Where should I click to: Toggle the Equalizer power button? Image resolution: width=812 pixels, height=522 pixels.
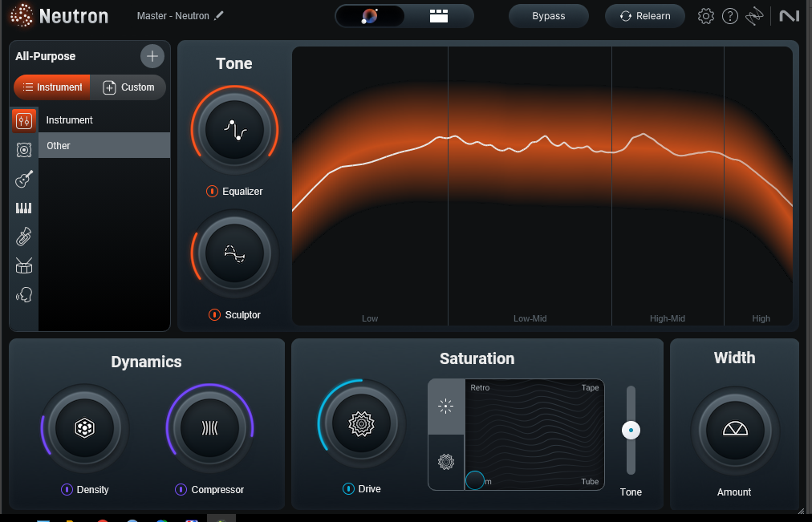point(212,192)
